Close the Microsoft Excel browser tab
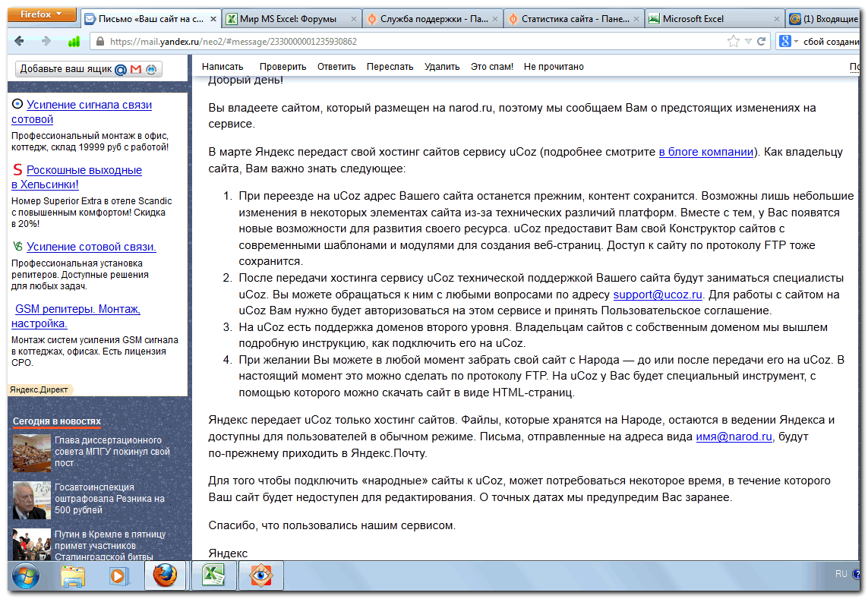The height and width of the screenshot is (599, 868). [x=777, y=19]
